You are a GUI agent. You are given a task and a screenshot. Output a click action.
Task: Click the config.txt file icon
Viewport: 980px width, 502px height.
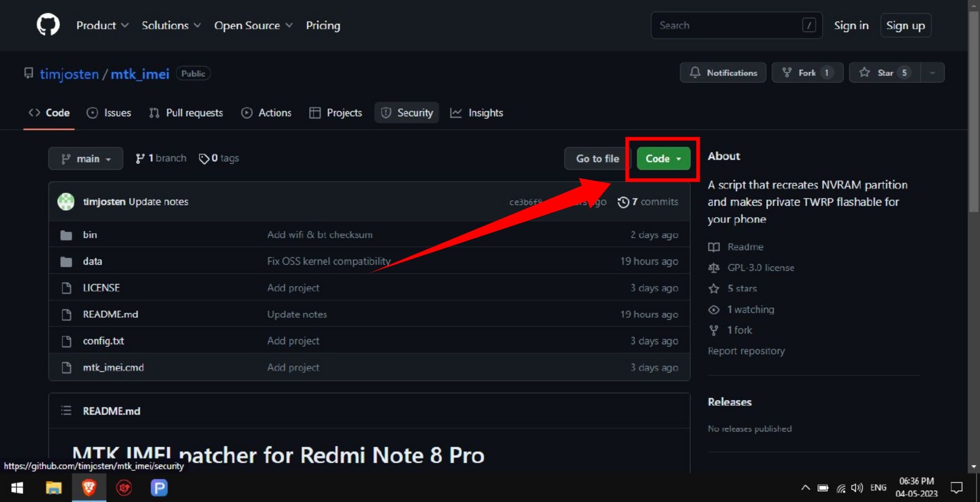point(66,341)
